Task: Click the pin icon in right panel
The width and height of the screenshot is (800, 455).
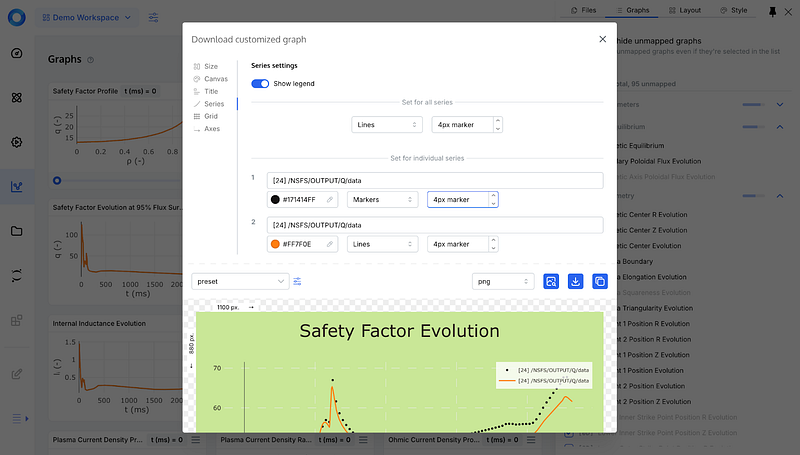Action: coord(772,12)
